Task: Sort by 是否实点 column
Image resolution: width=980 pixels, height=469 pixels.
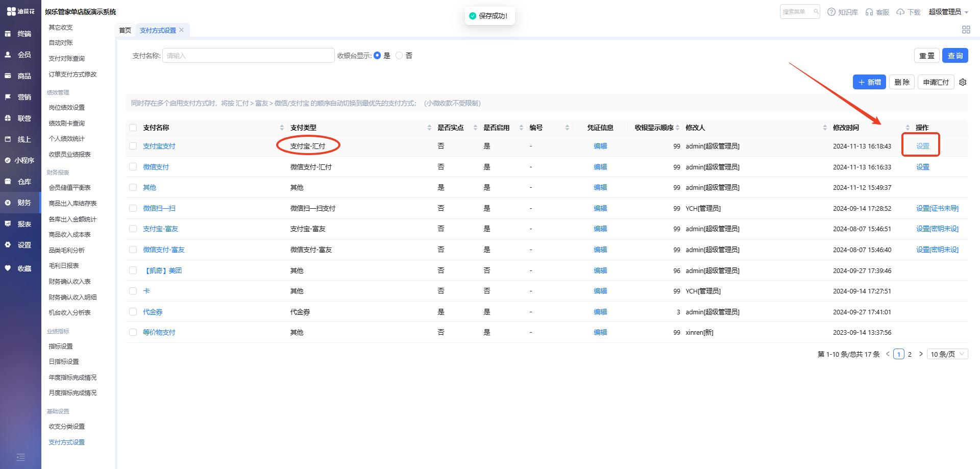Action: click(x=475, y=128)
